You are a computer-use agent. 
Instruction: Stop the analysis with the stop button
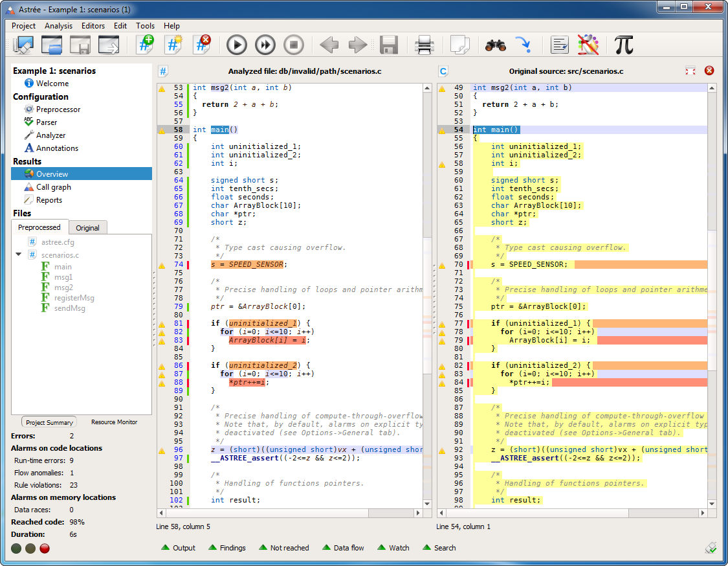click(293, 45)
